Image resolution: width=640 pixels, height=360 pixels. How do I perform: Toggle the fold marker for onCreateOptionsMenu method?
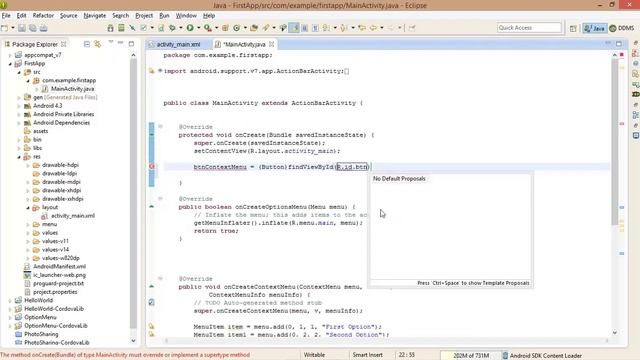pyautogui.click(x=160, y=198)
